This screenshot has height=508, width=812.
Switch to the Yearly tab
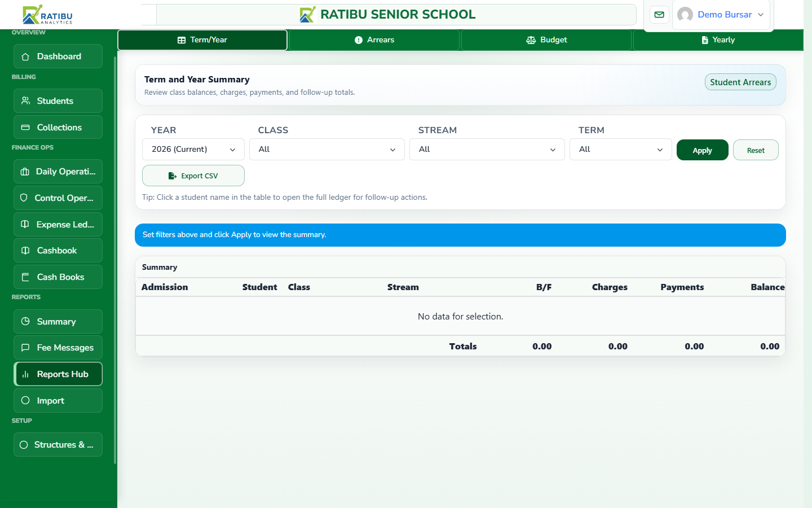point(718,40)
